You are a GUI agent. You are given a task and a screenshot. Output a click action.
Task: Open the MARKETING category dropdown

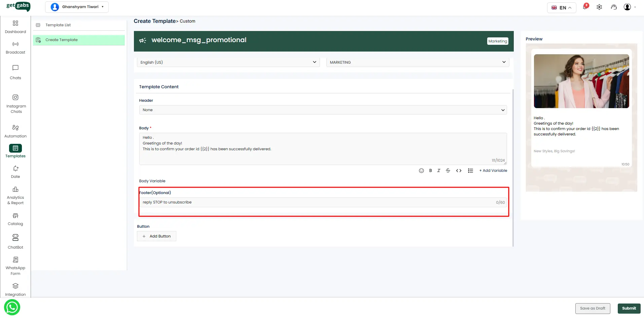pos(417,62)
